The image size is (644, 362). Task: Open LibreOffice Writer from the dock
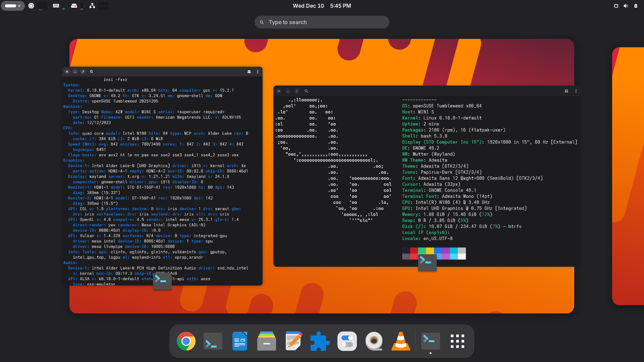[x=240, y=341]
